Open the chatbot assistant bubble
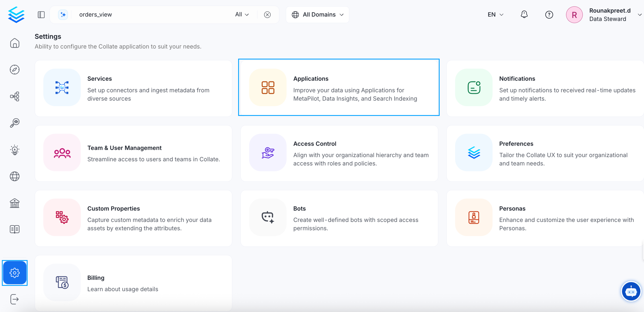The height and width of the screenshot is (312, 644). pos(631,291)
